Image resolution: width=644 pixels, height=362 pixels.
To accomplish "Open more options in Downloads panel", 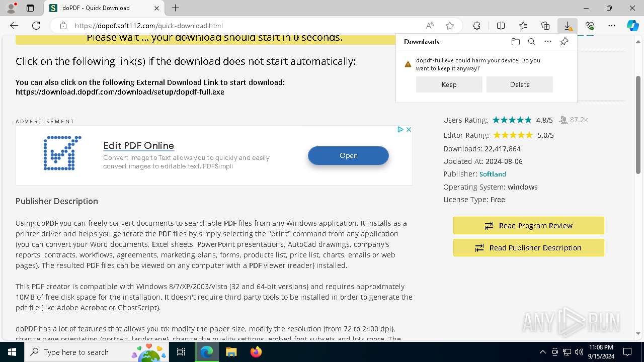I will coord(548,42).
